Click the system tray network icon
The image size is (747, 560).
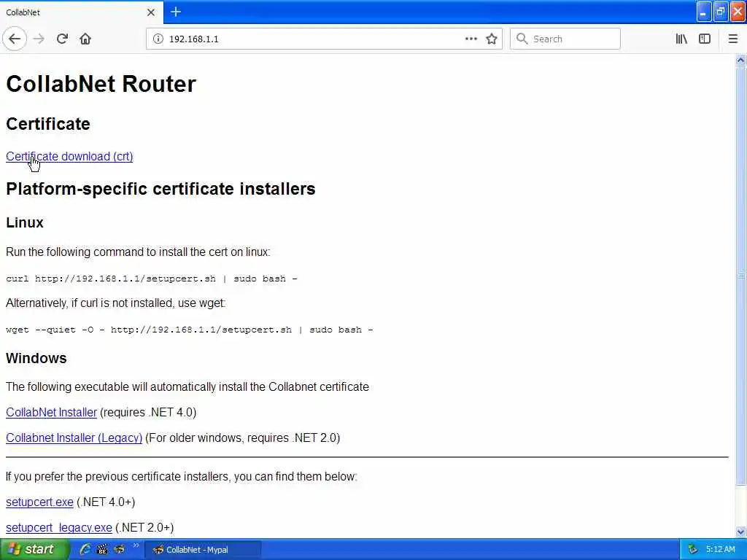pos(693,550)
